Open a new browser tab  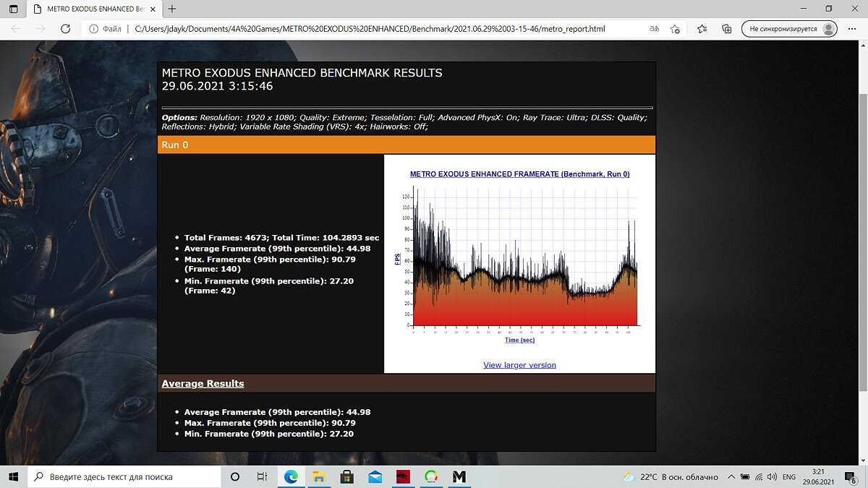[x=172, y=9]
